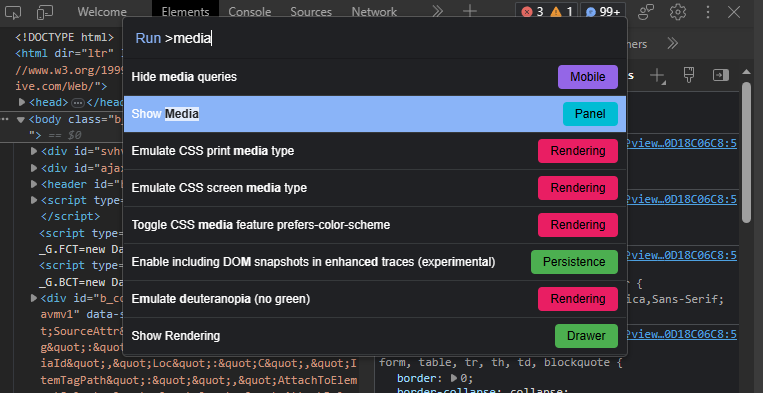763x393 pixels.
Task: Click the Drawer tag badge
Action: tap(586, 336)
